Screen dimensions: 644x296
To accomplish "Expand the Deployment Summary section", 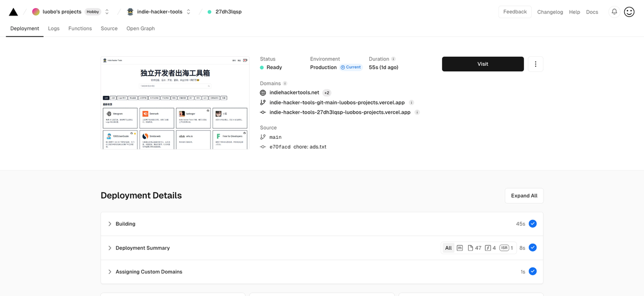I will pyautogui.click(x=322, y=248).
